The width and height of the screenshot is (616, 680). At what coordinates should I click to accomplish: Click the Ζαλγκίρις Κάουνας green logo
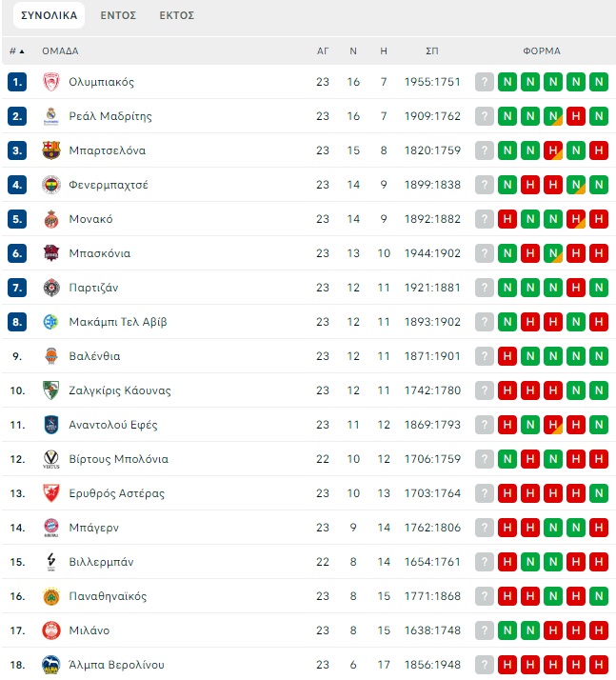coord(51,390)
